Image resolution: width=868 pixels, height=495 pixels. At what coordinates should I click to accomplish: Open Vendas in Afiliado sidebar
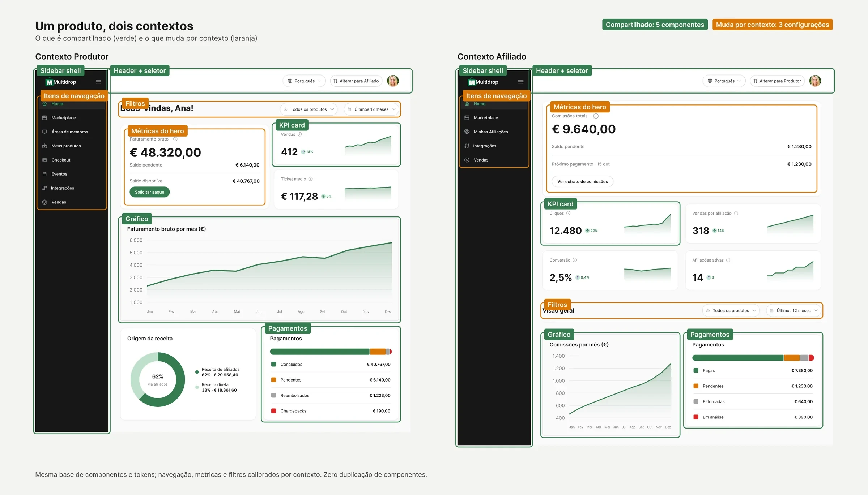coord(494,160)
